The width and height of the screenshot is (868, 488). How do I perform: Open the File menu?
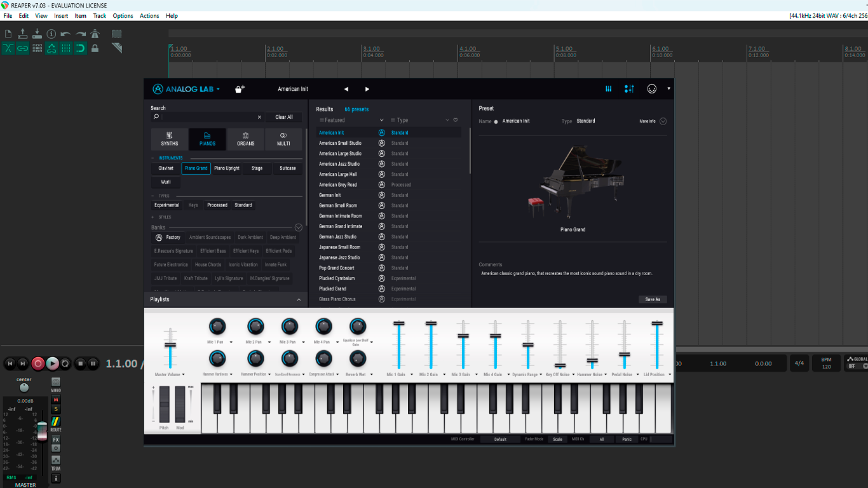[x=8, y=16]
